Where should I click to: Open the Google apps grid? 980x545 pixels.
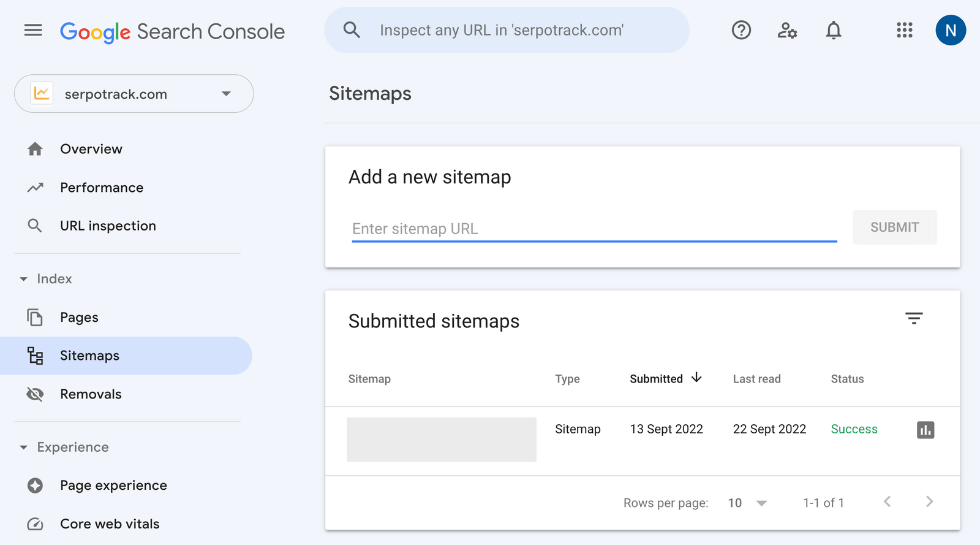pyautogui.click(x=905, y=30)
